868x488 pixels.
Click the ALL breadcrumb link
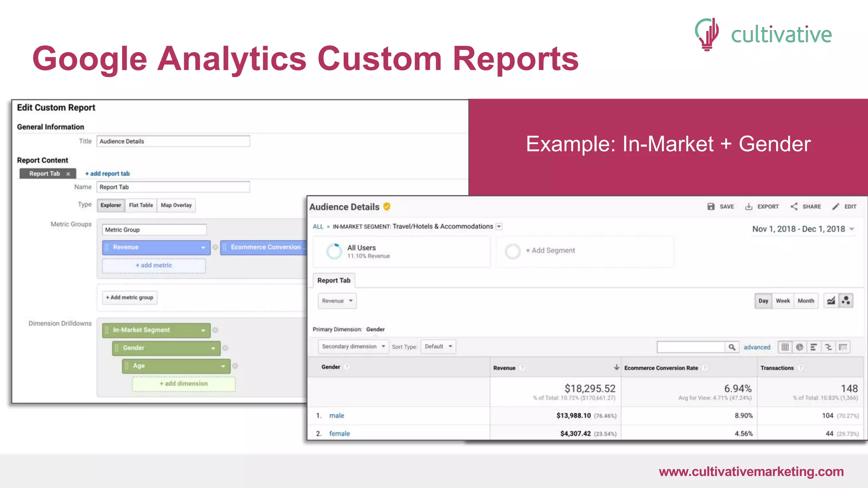coord(318,227)
